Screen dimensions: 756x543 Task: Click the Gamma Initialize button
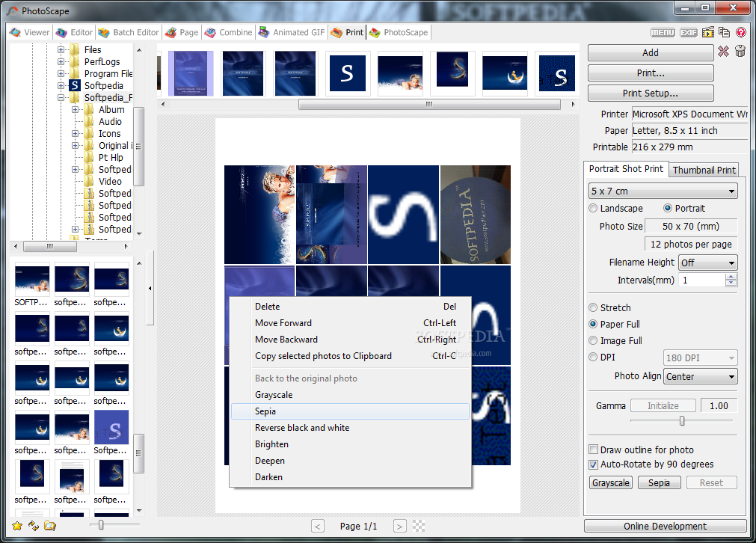[x=663, y=406]
